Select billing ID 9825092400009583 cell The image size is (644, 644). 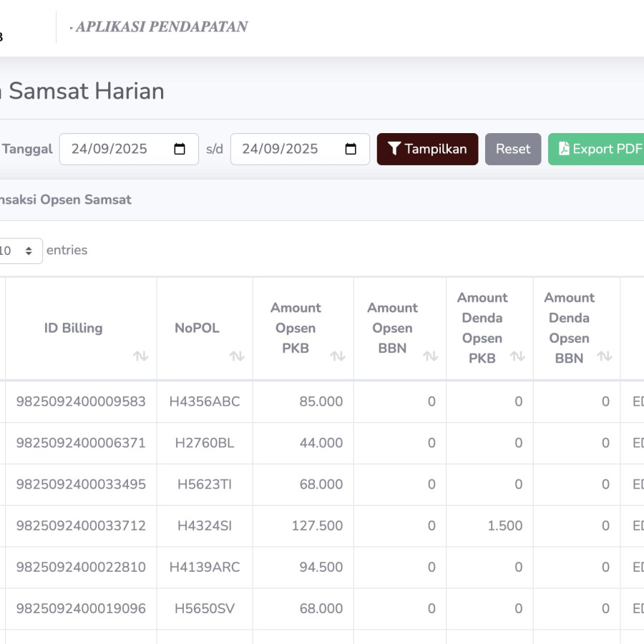(81, 401)
